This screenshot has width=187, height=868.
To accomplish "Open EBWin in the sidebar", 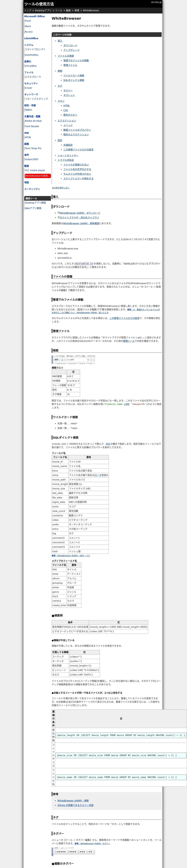I will click(x=28, y=110).
